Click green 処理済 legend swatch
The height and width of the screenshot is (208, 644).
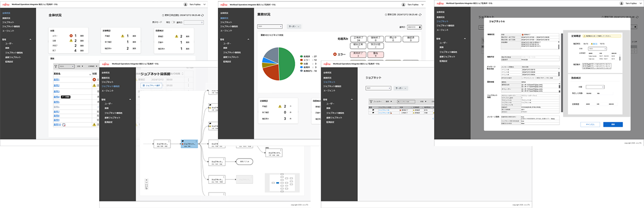click(301, 57)
